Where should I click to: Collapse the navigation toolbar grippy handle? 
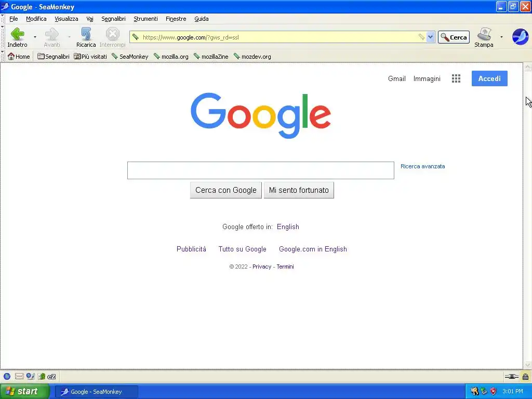3,37
